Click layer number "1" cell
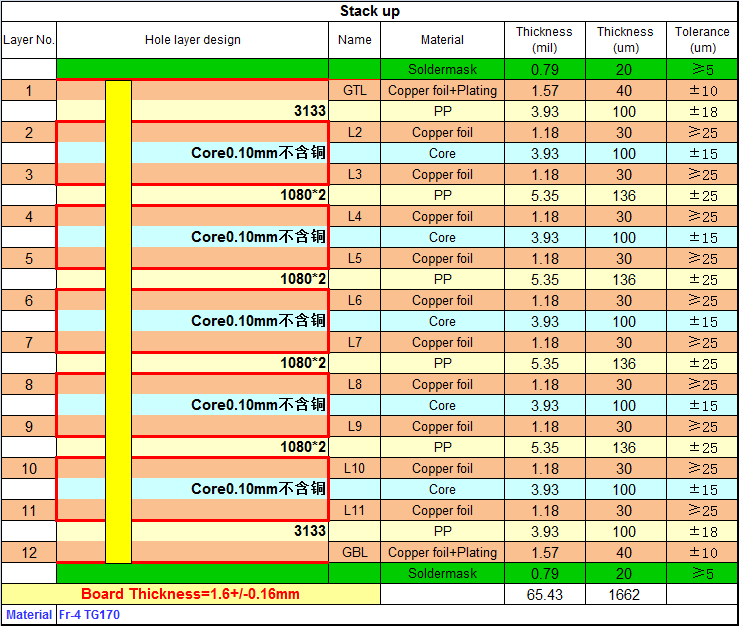The height and width of the screenshot is (626, 739). (29, 90)
